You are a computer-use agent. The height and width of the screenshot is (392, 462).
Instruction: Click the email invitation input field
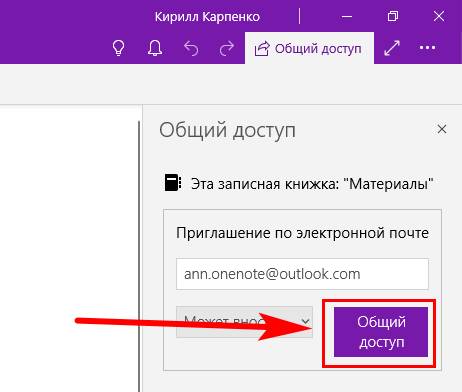pyautogui.click(x=302, y=274)
